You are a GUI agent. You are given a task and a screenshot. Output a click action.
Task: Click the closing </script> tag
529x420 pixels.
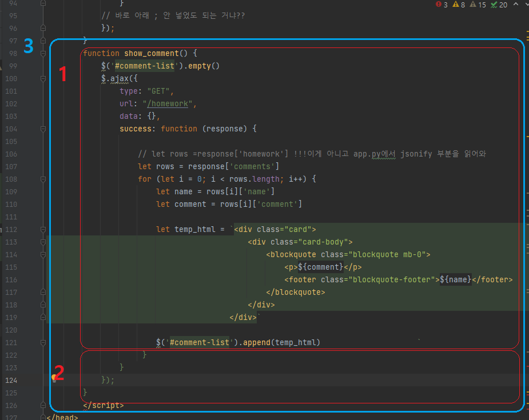pos(104,406)
